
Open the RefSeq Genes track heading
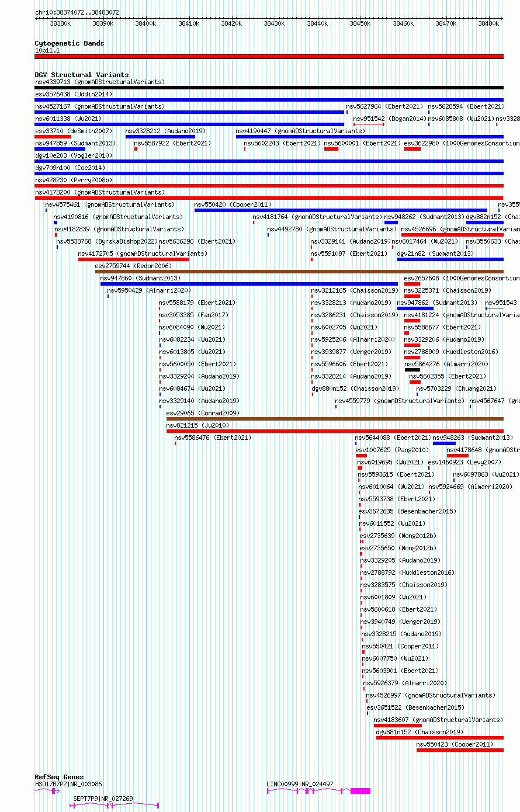pyautogui.click(x=59, y=777)
